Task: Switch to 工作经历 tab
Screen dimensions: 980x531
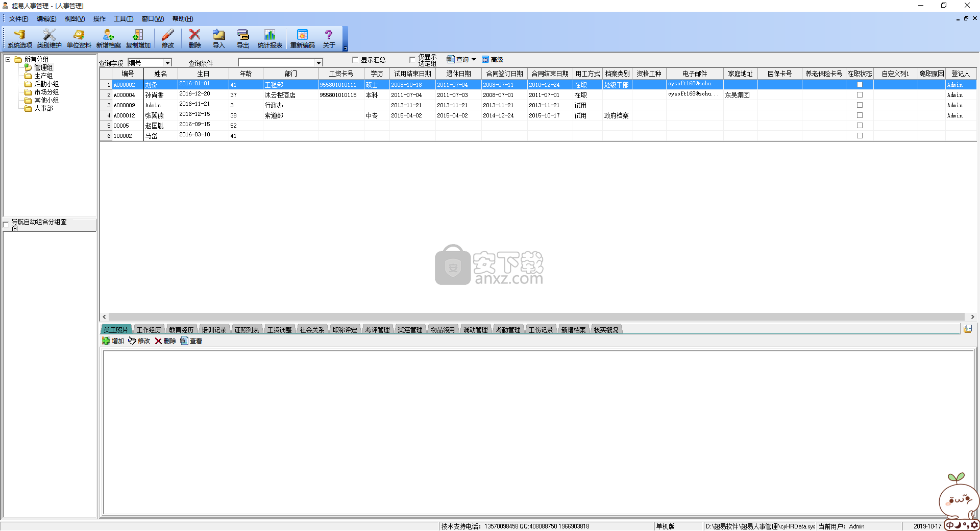Action: pos(149,330)
